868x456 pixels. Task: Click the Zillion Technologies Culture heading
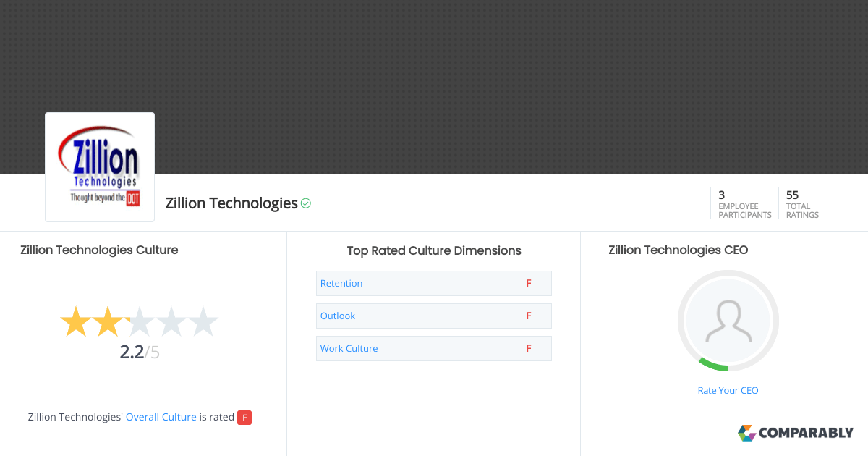99,250
